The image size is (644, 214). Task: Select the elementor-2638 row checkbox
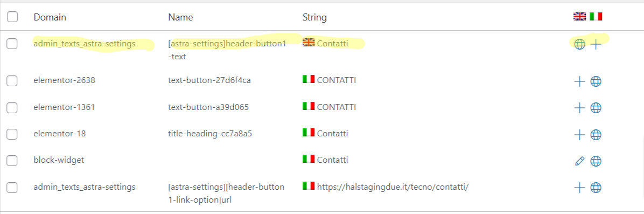pos(12,81)
